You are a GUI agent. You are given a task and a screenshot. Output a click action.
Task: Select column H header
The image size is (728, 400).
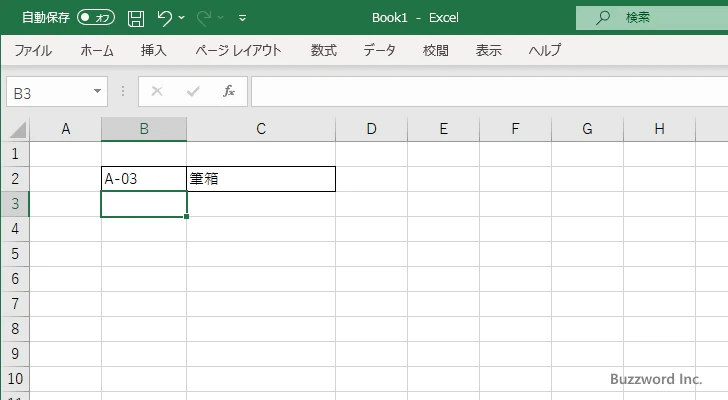click(x=659, y=129)
